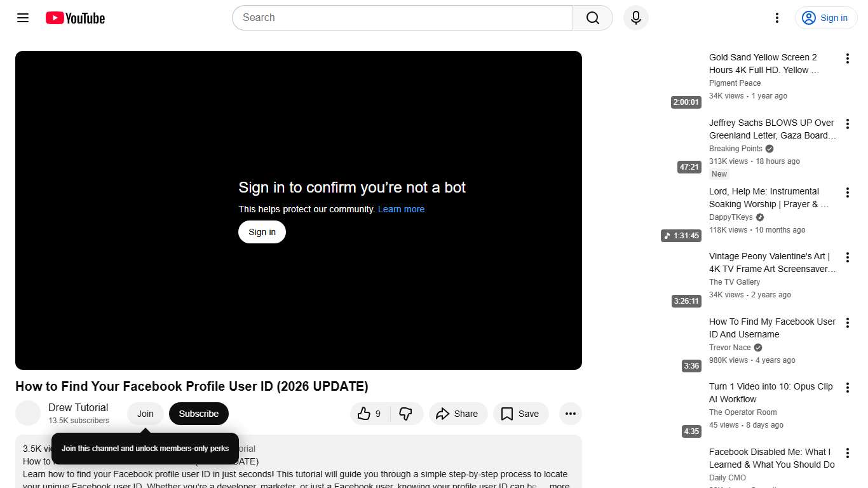
Task: Open the Share options for the video
Action: pyautogui.click(x=458, y=414)
